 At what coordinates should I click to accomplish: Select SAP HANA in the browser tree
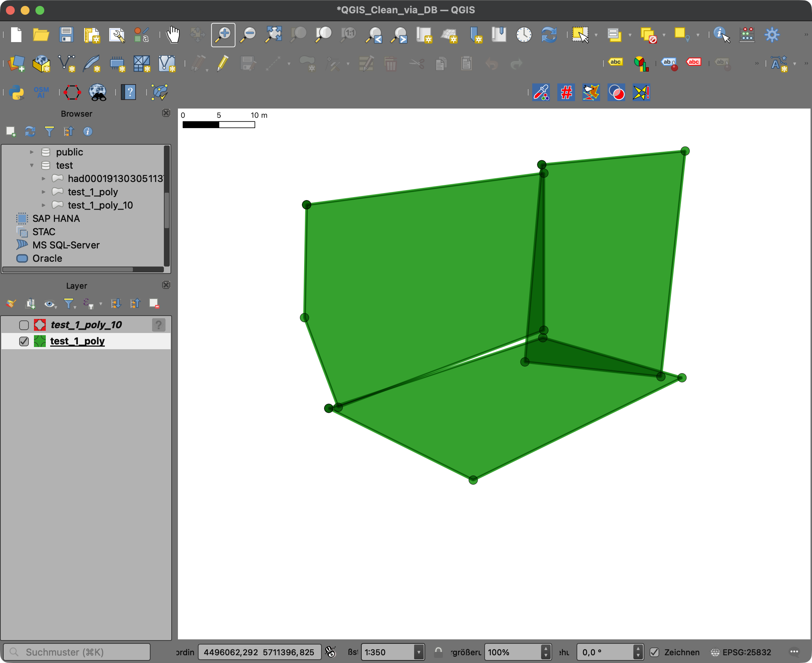click(x=56, y=219)
